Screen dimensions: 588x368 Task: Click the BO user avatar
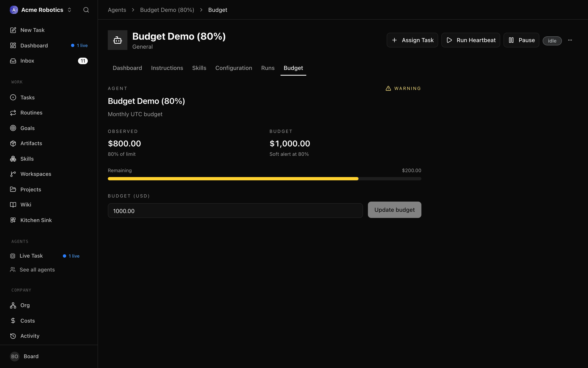[14, 356]
